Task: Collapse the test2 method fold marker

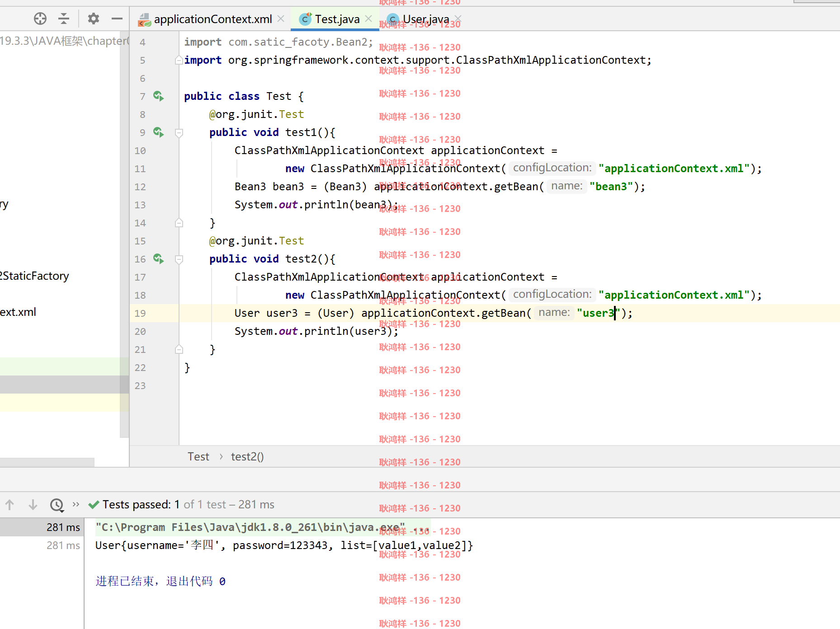Action: tap(179, 259)
